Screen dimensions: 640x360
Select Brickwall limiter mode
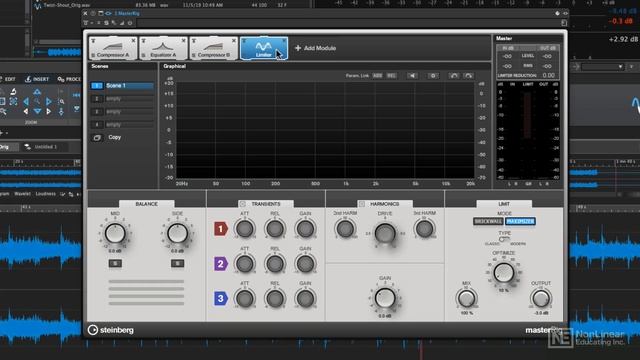click(x=488, y=222)
